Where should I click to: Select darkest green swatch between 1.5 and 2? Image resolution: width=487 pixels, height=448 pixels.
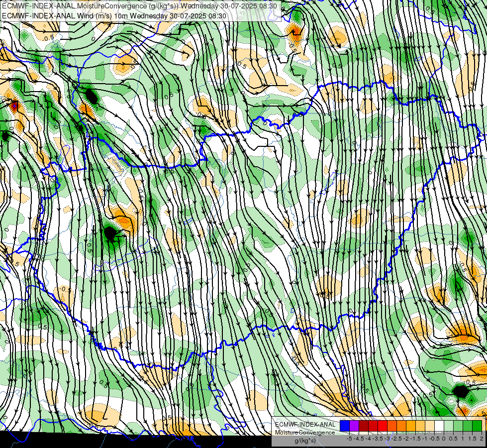coord(477,426)
